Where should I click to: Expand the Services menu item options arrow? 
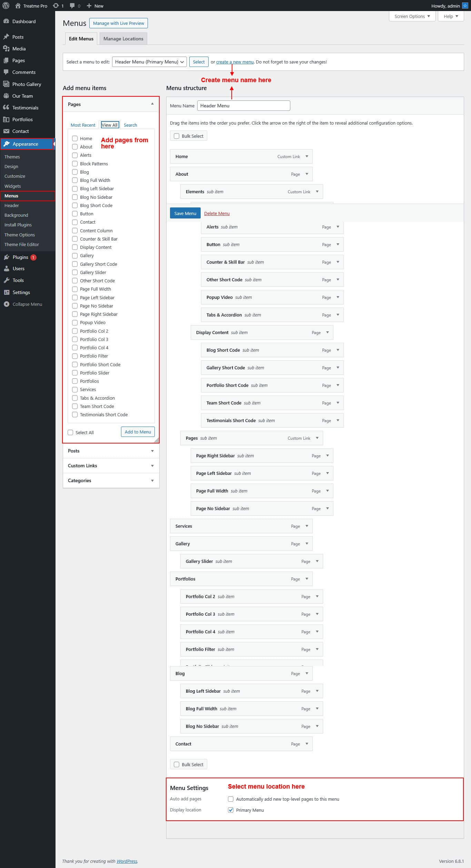click(x=307, y=526)
